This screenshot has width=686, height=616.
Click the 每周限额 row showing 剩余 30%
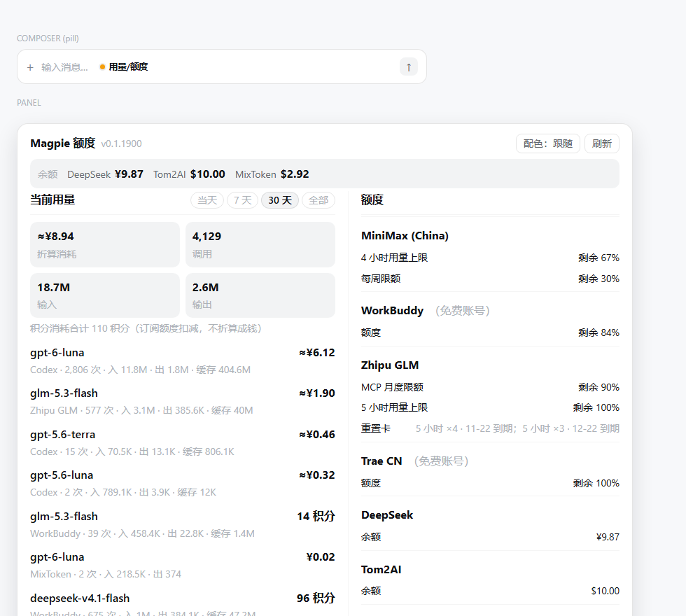490,279
